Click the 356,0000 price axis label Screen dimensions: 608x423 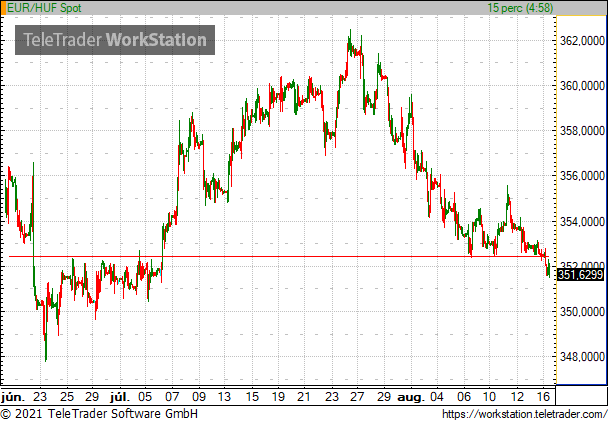(x=582, y=176)
